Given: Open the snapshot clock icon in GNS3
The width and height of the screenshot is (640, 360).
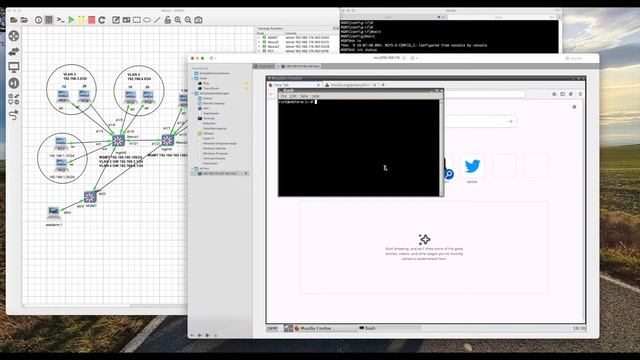Looking at the screenshot, I should coord(38,20).
